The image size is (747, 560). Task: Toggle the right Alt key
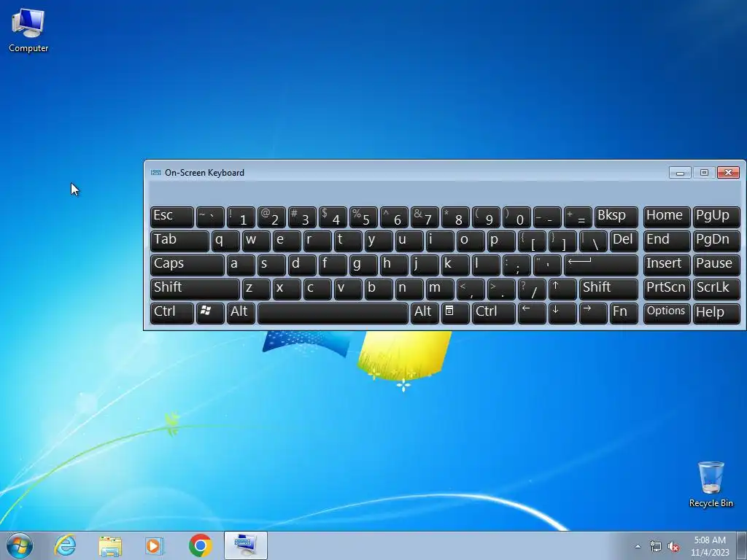click(x=425, y=312)
